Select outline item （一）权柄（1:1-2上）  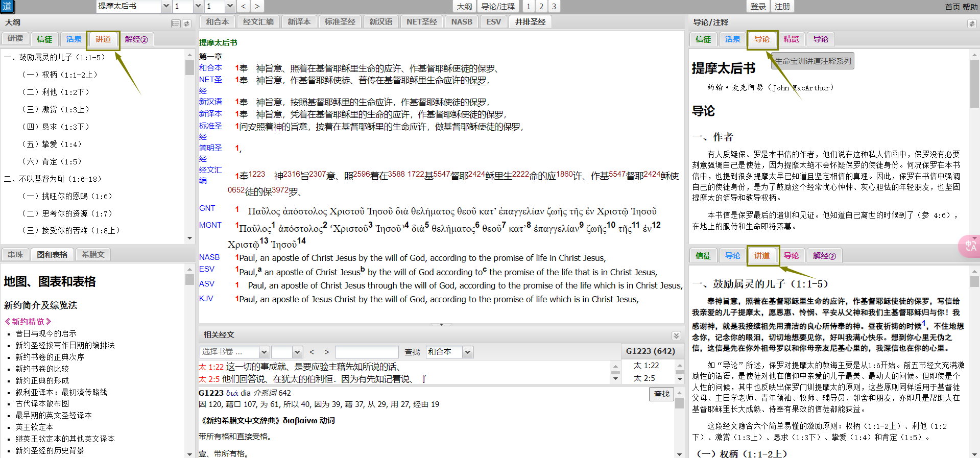(59, 75)
